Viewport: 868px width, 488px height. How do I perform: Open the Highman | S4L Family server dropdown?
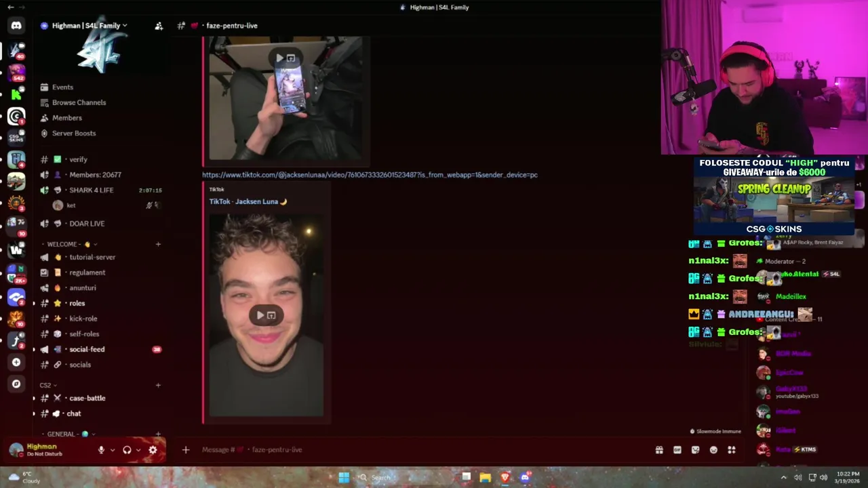(90, 26)
